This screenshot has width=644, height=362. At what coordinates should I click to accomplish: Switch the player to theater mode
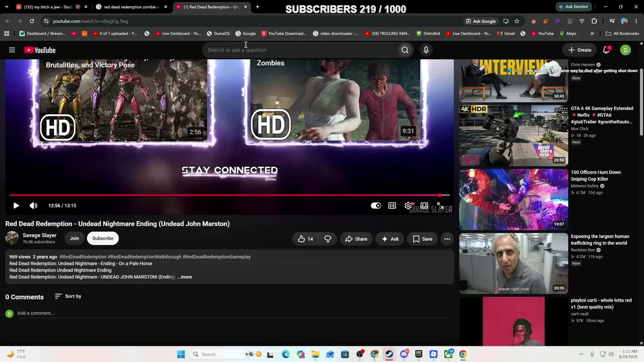tap(424, 206)
